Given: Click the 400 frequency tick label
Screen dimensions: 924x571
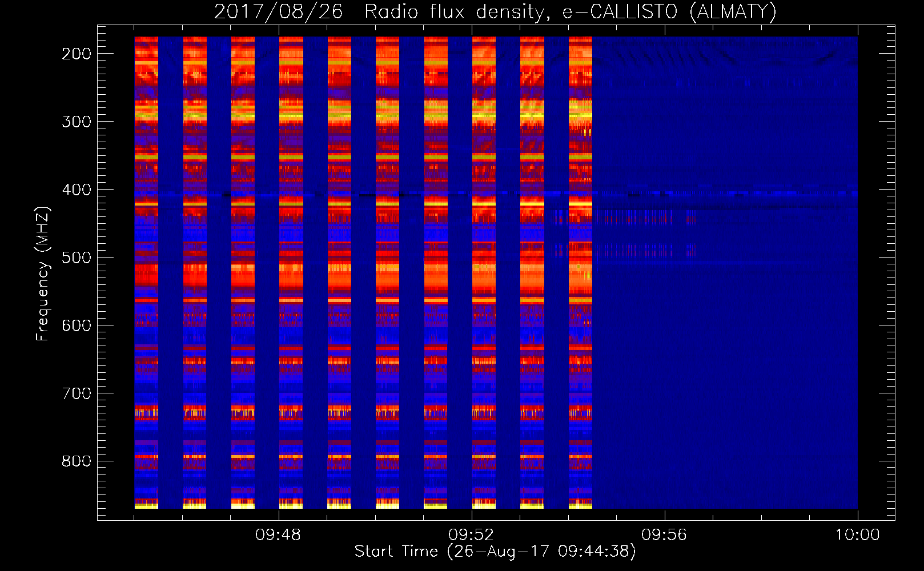Looking at the screenshot, I should coord(77,190).
